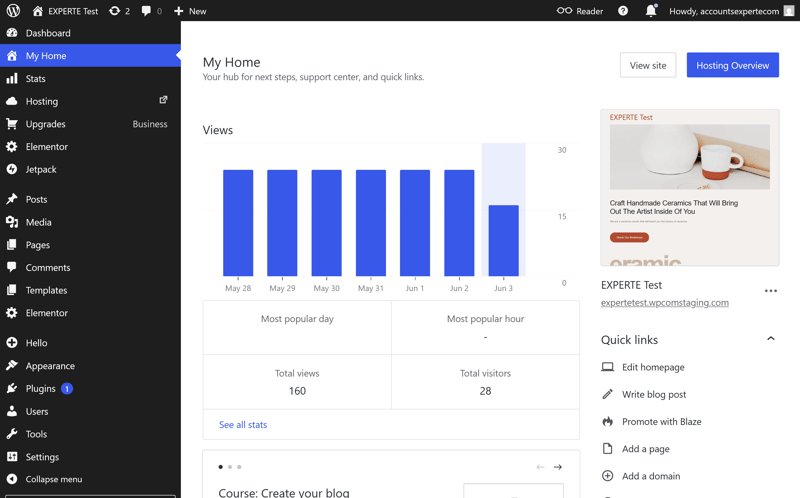
Task: Click the site preview thumbnail
Action: coord(690,188)
